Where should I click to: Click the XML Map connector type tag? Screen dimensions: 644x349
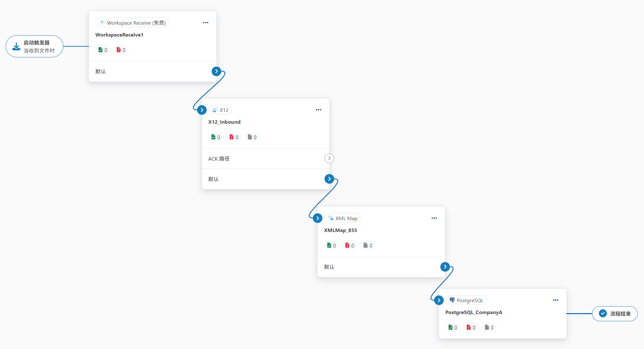click(x=343, y=218)
